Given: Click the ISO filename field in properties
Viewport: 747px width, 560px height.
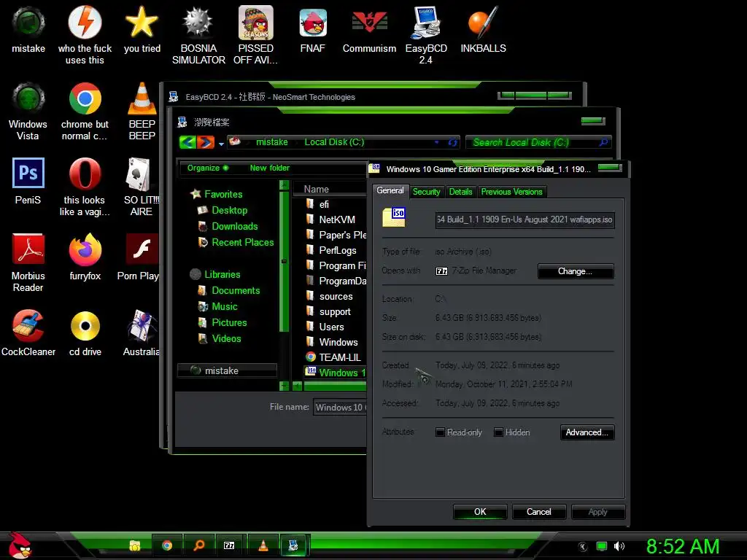Looking at the screenshot, I should click(x=525, y=219).
